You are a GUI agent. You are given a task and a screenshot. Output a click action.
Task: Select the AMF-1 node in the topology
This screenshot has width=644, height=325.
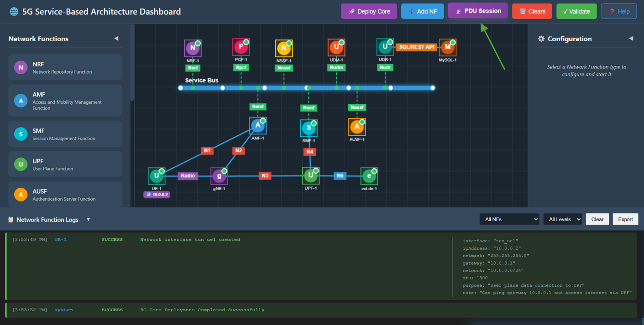(258, 124)
